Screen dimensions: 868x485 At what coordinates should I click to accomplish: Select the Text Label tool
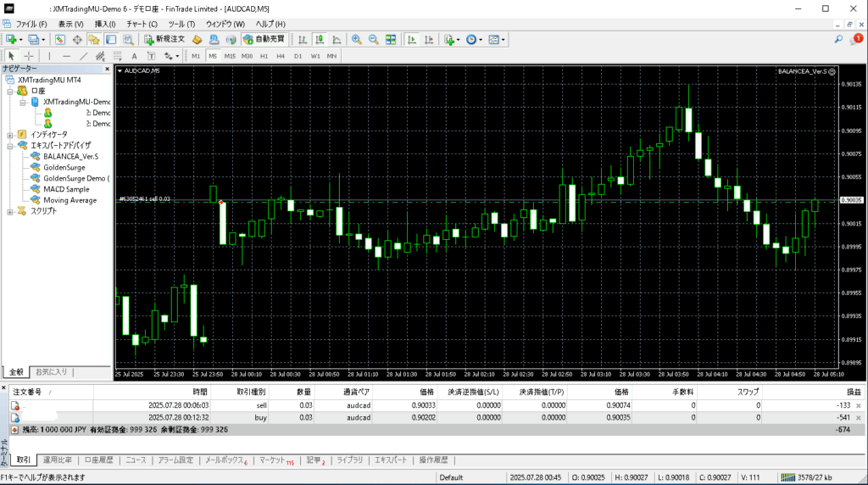pos(151,56)
